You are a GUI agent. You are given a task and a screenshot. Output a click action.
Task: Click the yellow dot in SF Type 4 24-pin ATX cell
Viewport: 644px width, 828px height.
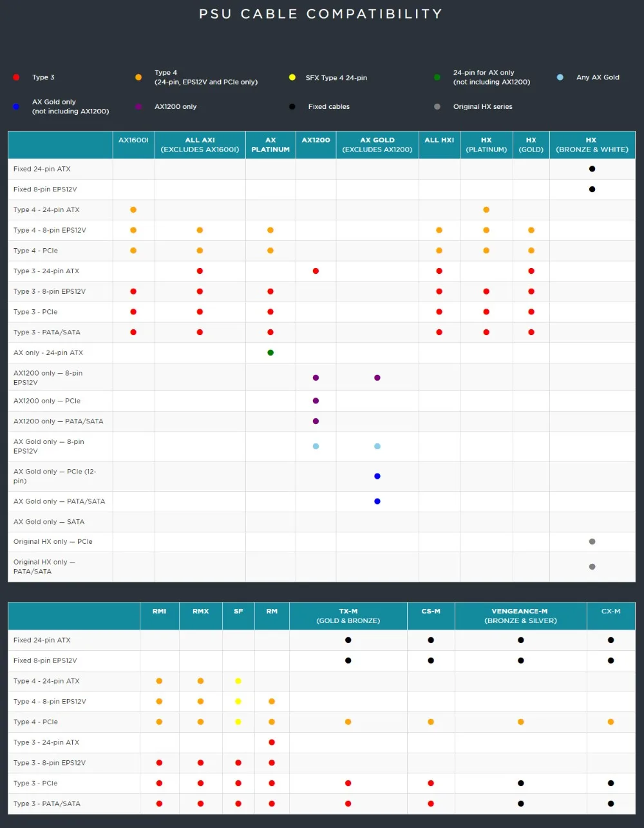pyautogui.click(x=238, y=681)
